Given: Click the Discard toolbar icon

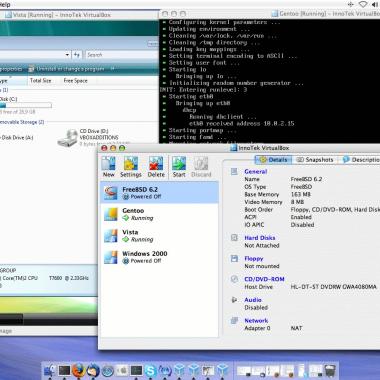Looking at the screenshot, I should click(x=201, y=167).
